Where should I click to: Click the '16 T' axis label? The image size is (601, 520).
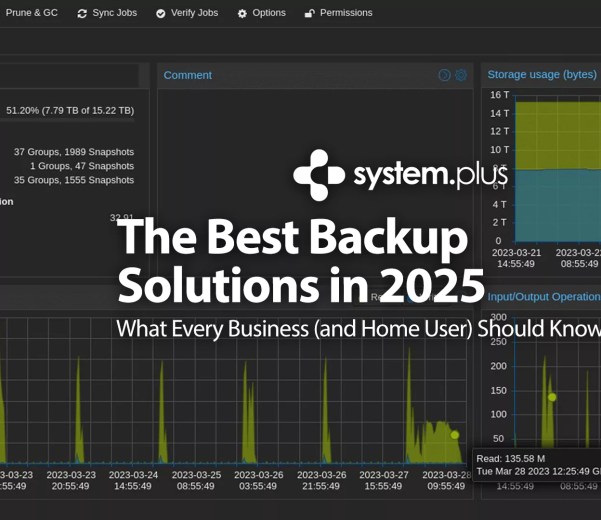coord(500,95)
